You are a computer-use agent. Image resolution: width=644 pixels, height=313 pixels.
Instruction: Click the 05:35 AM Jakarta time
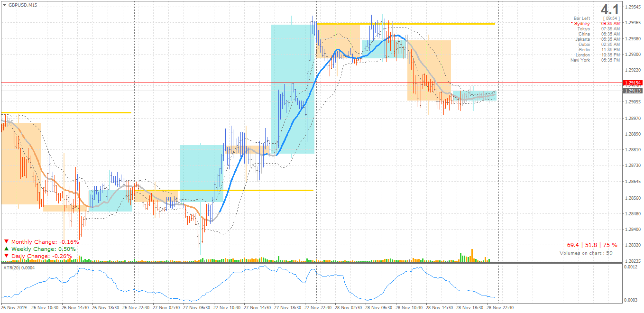pos(610,39)
